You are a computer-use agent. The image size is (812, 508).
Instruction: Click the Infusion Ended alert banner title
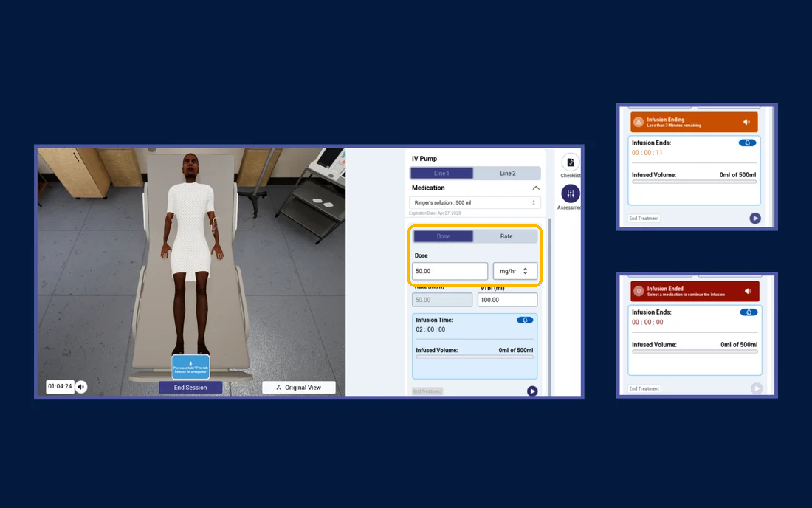[x=665, y=289]
